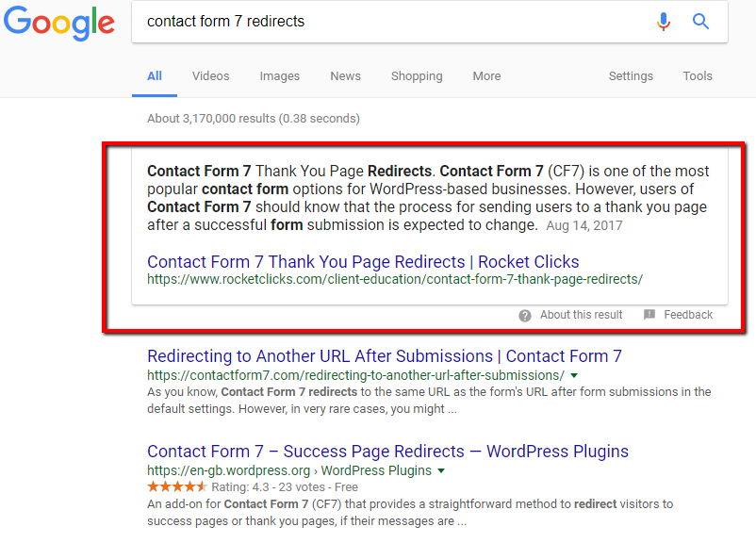Viewport: 756px width, 543px height.
Task: Expand the contactform7.com URL dropdown arrow
Action: click(x=574, y=375)
